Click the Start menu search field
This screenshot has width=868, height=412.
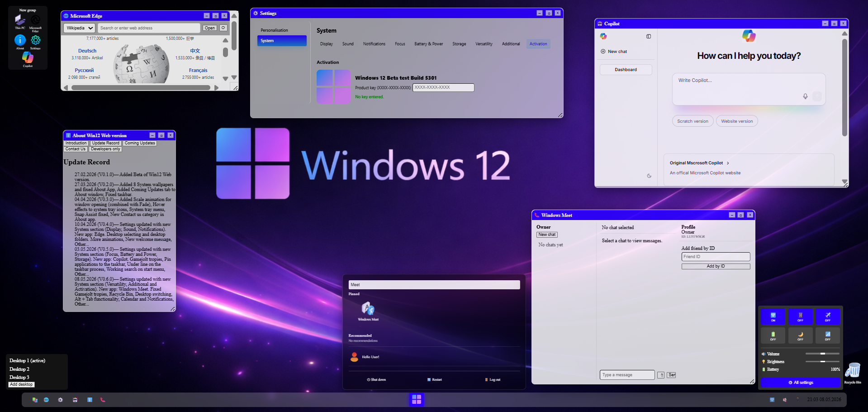tap(434, 285)
